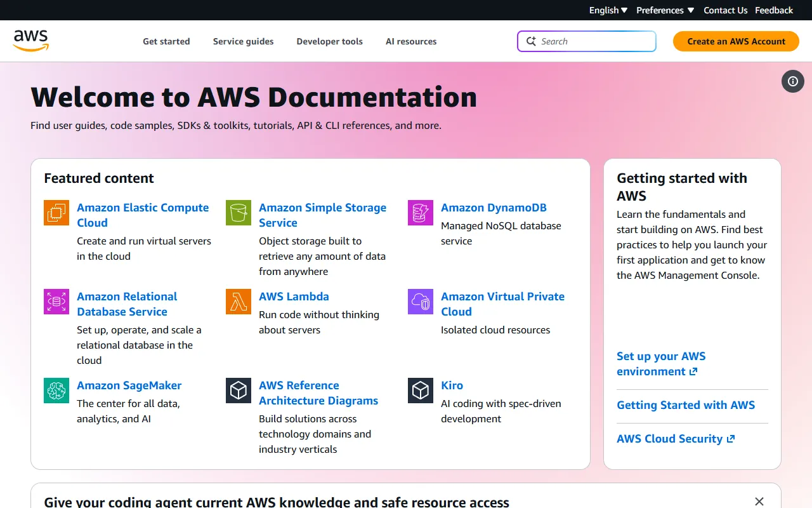Open the Kiro link
Image resolution: width=812 pixels, height=508 pixels.
(452, 385)
